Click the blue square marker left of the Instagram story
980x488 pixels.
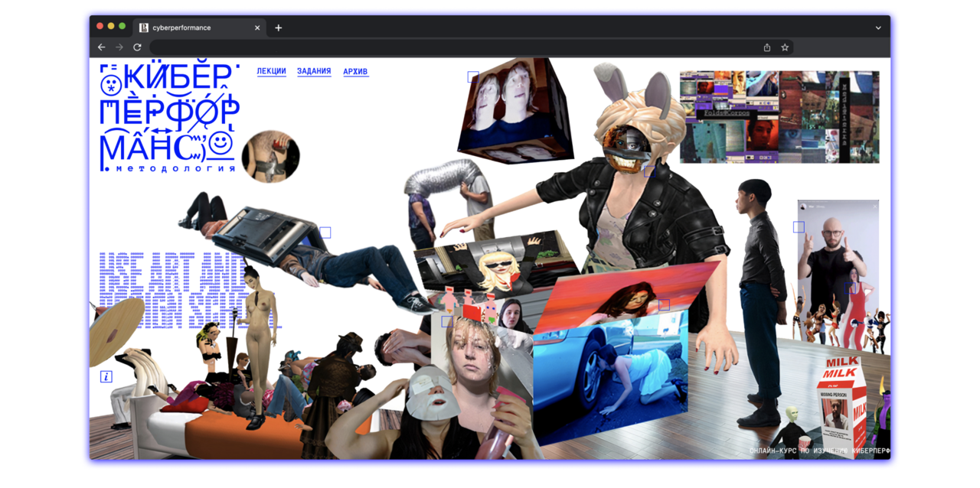799,227
